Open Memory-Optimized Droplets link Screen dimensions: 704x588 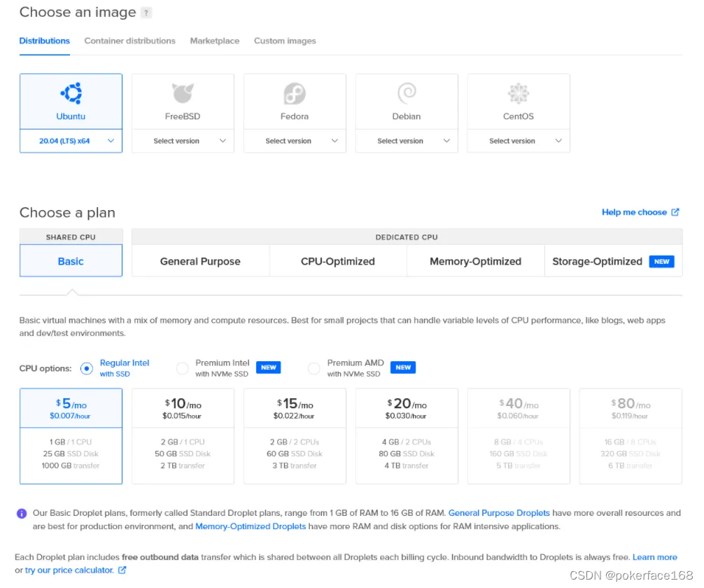tap(251, 526)
